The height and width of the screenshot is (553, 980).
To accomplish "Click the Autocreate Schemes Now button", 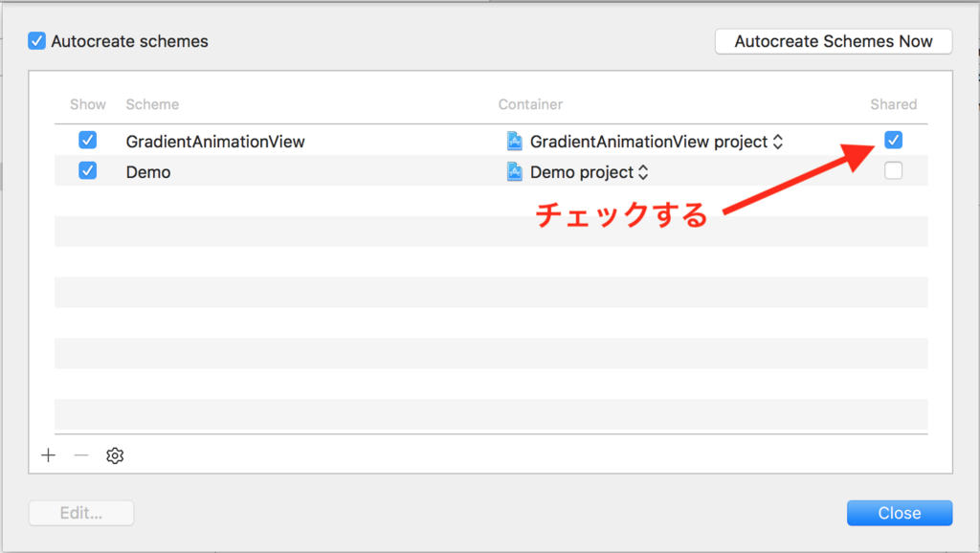I will [834, 41].
